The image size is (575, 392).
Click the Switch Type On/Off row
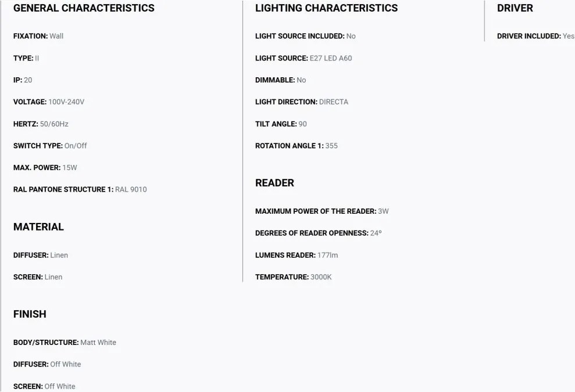50,146
